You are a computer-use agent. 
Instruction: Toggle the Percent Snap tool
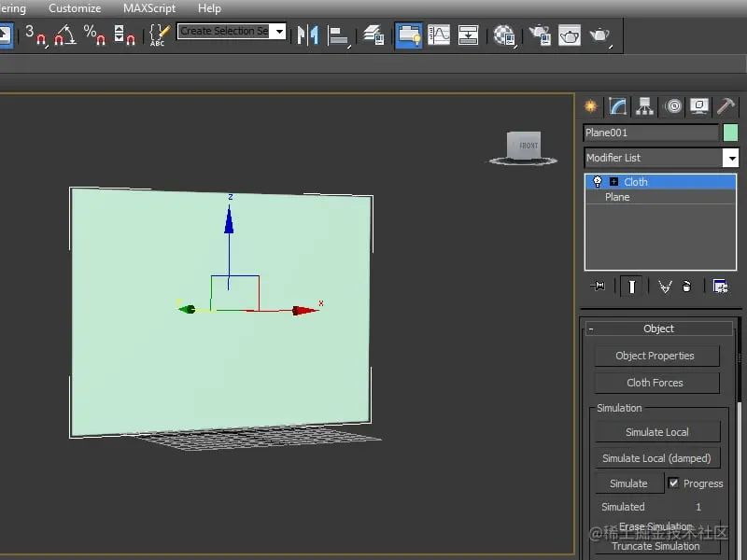coord(94,35)
